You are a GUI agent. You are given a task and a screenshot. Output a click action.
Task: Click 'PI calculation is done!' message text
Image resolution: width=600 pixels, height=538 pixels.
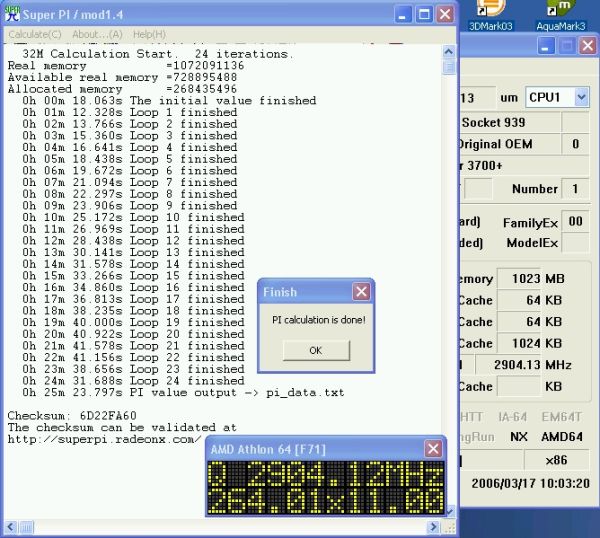point(319,320)
